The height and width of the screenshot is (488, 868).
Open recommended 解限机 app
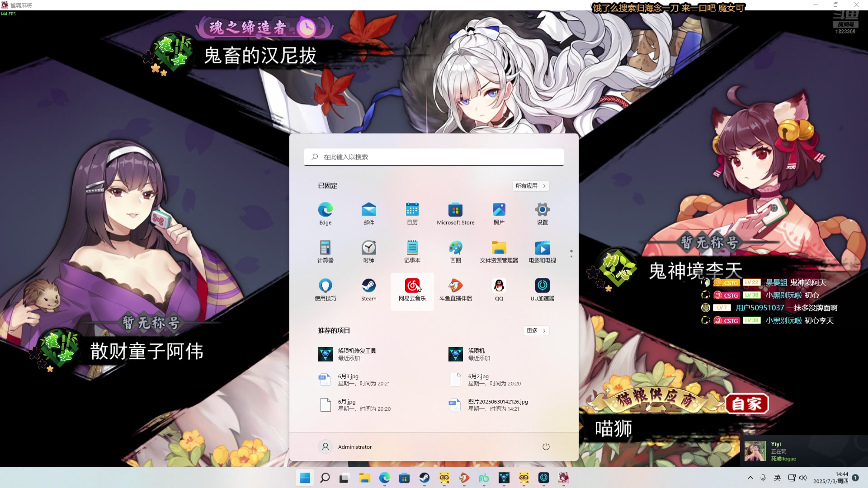click(x=469, y=354)
